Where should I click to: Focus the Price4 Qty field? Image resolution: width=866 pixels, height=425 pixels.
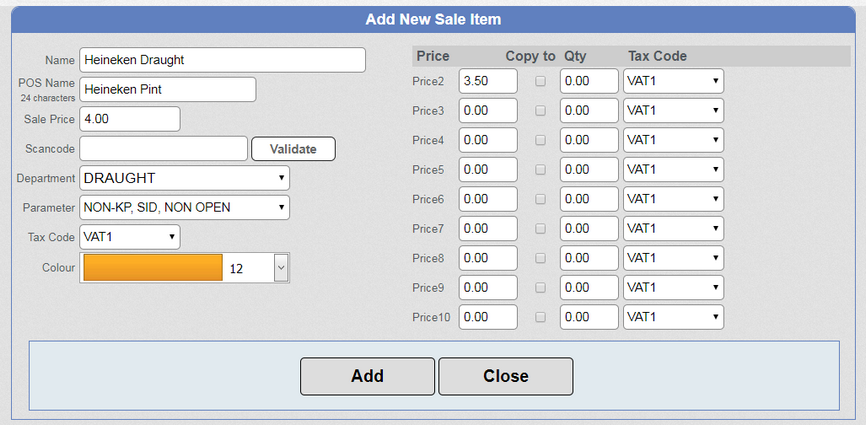point(589,140)
